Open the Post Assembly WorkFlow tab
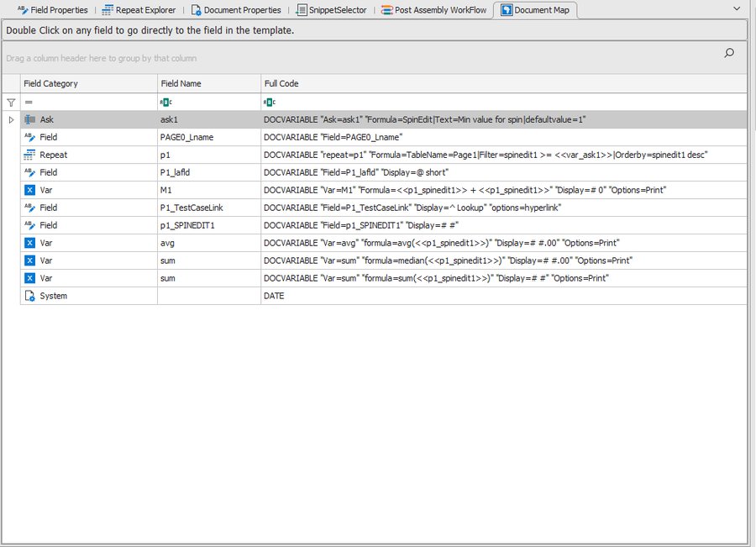The image size is (756, 547). (x=434, y=9)
